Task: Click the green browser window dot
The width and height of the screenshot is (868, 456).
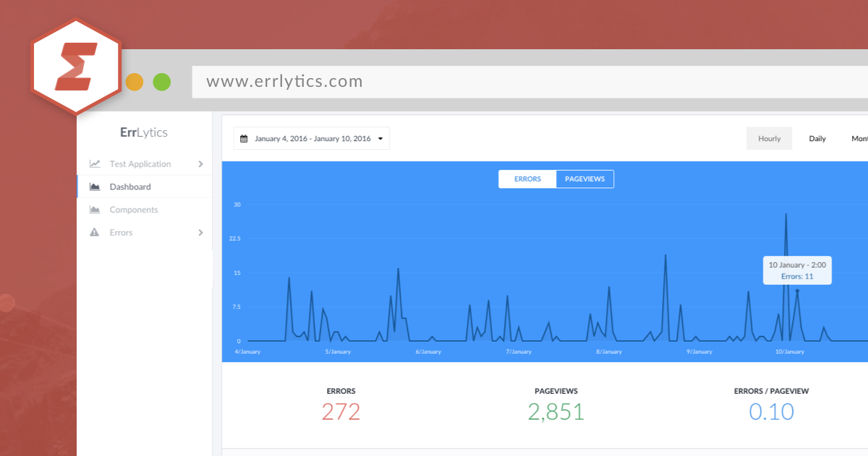Action: tap(161, 82)
